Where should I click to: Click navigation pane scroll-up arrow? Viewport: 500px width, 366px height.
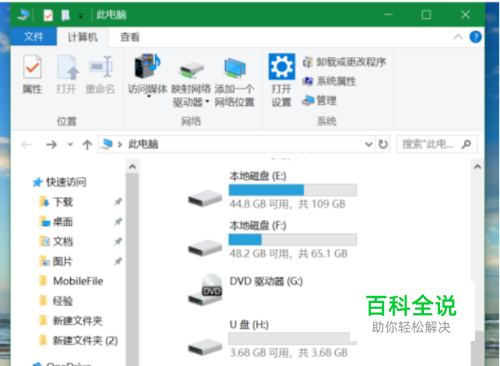[132, 166]
